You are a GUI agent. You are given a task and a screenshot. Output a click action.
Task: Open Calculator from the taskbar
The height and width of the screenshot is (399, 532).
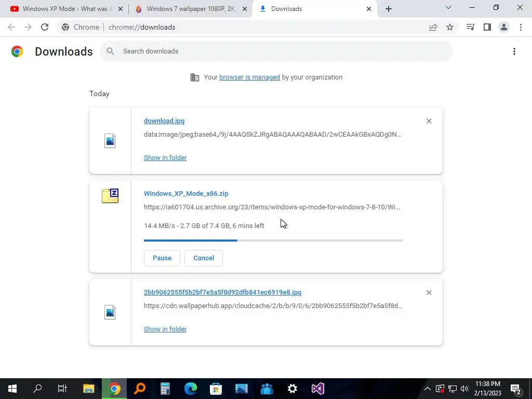pos(165,389)
